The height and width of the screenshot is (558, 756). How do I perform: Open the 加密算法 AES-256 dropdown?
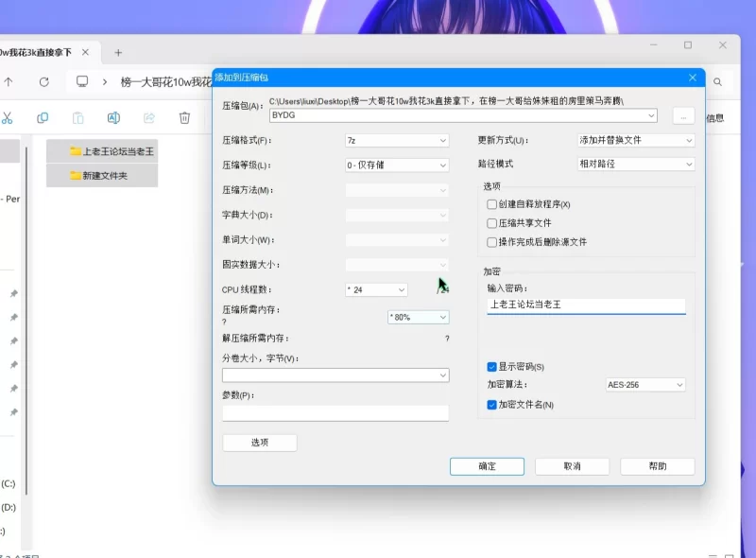point(645,385)
